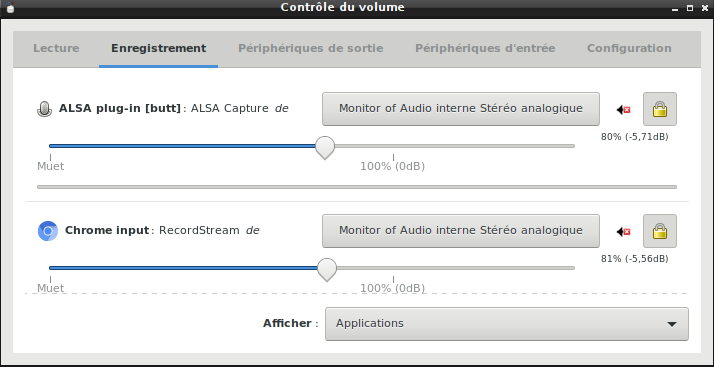Switch to the Lecture tab
Screen dimensions: 714x367
(x=56, y=48)
